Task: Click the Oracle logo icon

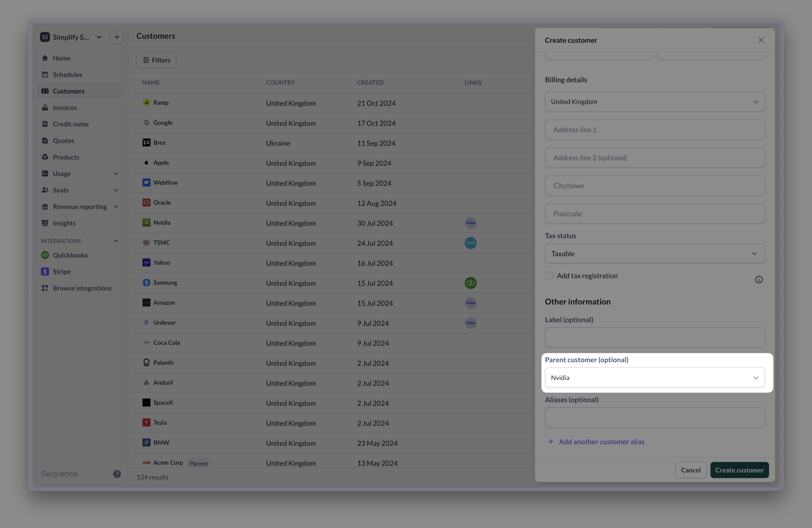Action: pyautogui.click(x=146, y=202)
